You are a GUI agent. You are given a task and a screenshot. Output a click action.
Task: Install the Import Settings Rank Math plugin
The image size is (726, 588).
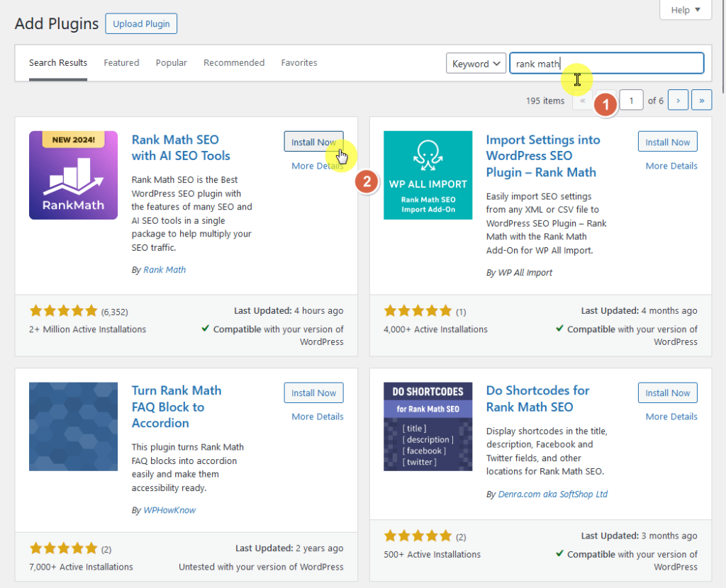(668, 142)
